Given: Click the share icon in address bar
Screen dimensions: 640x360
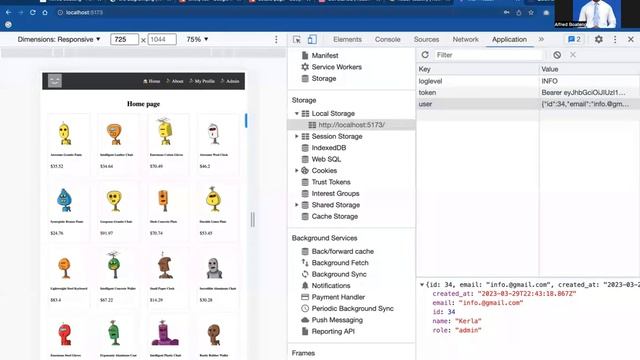Looking at the screenshot, I should tap(519, 13).
